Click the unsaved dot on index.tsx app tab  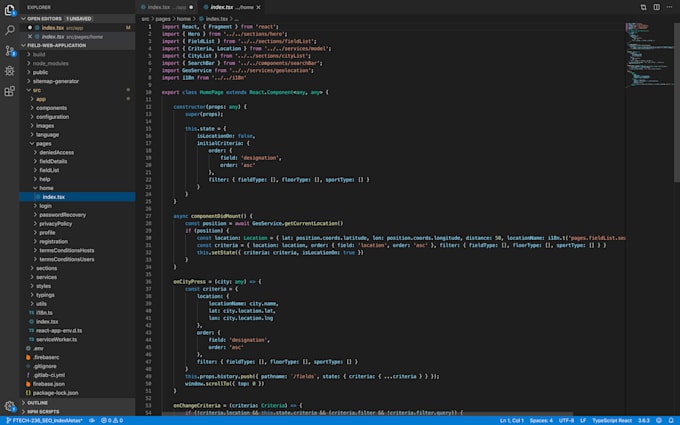tap(191, 7)
